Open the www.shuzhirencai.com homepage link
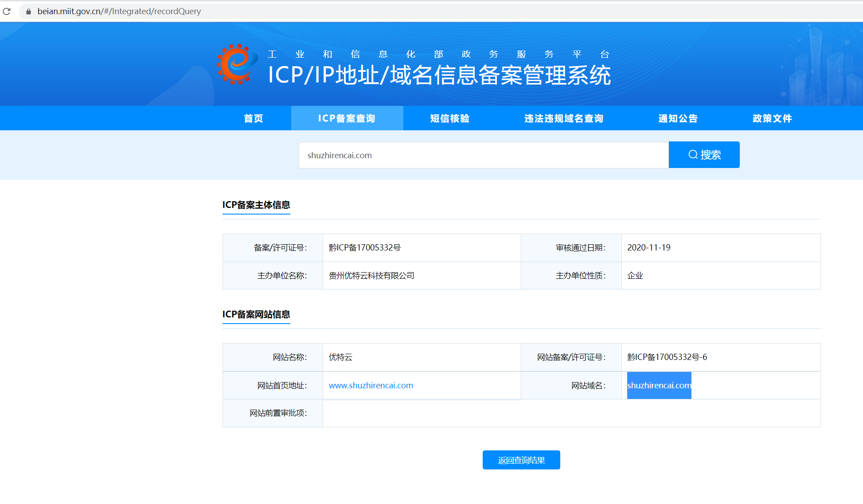Image resolution: width=863 pixels, height=504 pixels. click(x=371, y=386)
